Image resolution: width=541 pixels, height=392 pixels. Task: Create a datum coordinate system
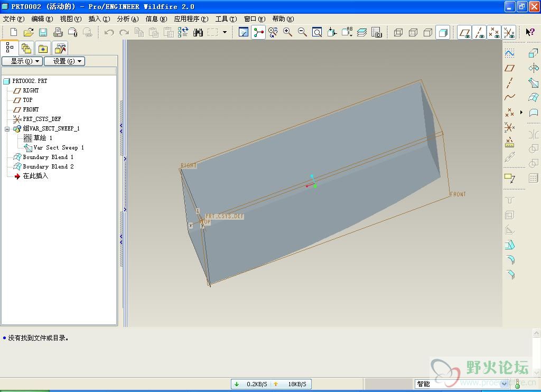pyautogui.click(x=510, y=127)
